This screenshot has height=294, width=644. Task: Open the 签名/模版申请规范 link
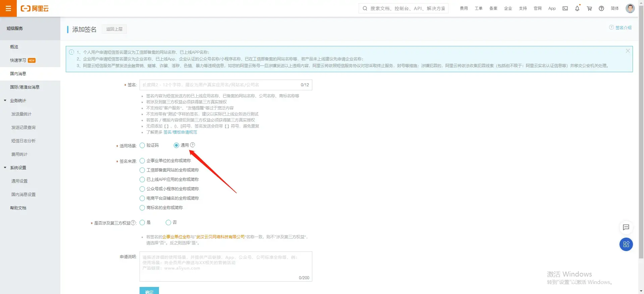pyautogui.click(x=180, y=132)
